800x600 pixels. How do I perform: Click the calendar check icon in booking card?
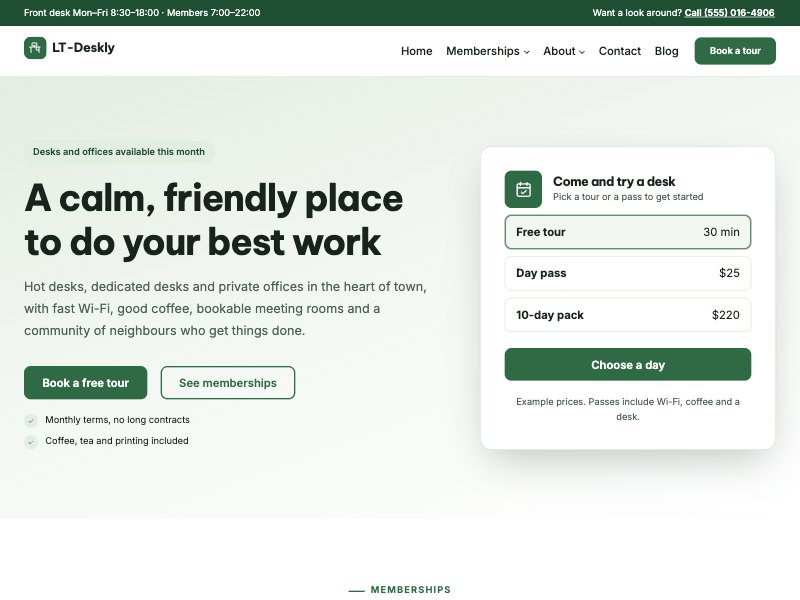pos(523,189)
